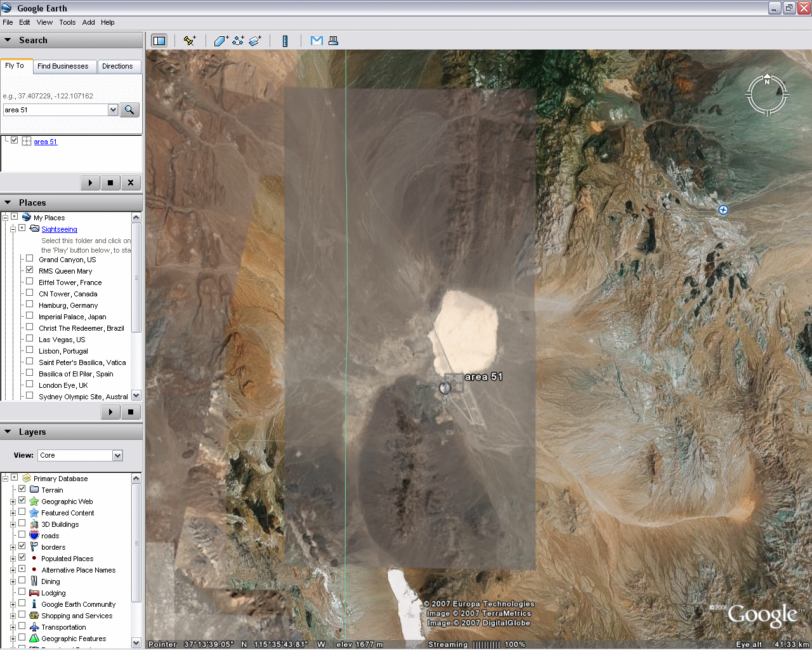
Task: Open the Edit menu
Action: [x=25, y=22]
